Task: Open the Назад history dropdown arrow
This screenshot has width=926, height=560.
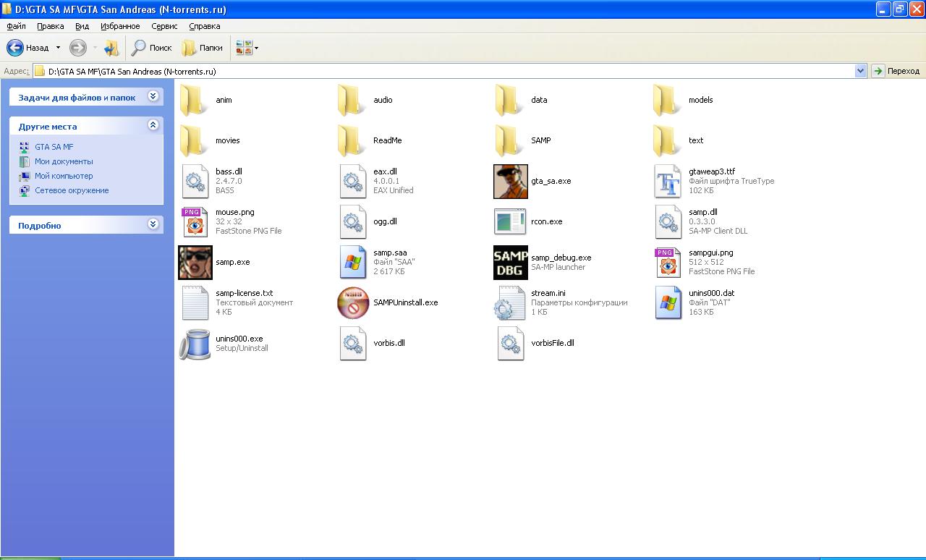Action: click(x=59, y=48)
